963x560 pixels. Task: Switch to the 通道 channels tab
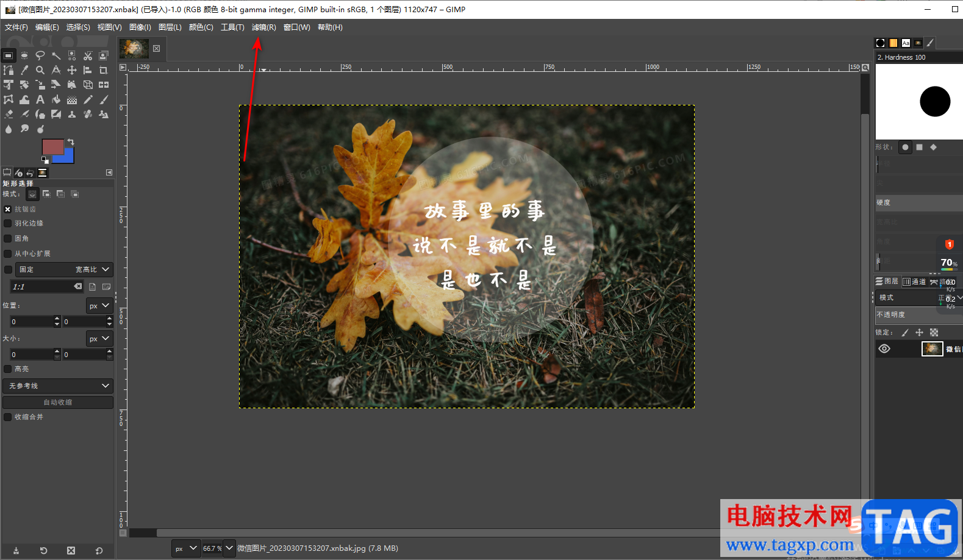pyautogui.click(x=914, y=282)
